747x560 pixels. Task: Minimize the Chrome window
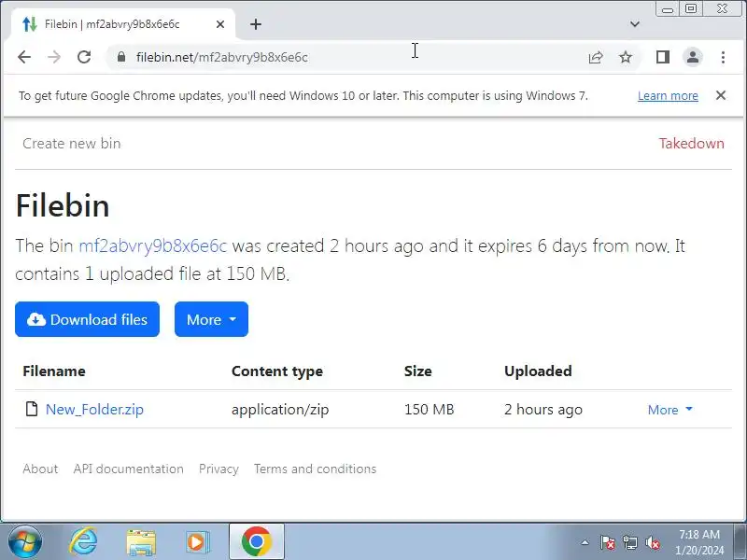pyautogui.click(x=668, y=9)
